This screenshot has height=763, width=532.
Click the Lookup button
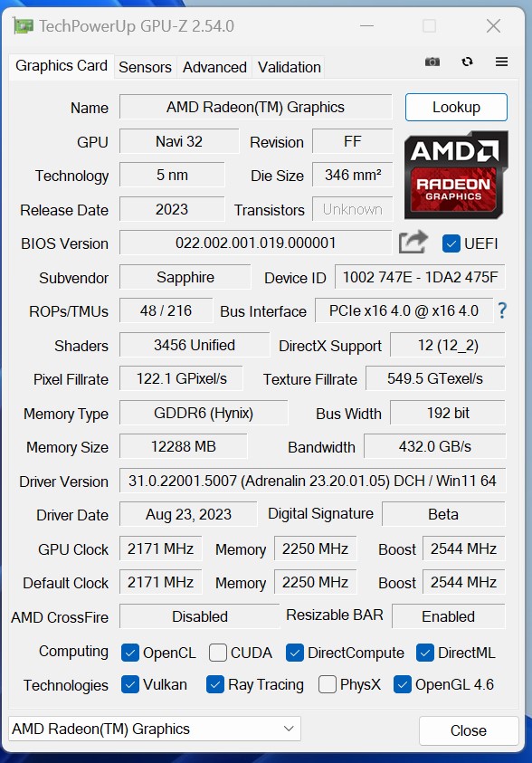pyautogui.click(x=456, y=107)
